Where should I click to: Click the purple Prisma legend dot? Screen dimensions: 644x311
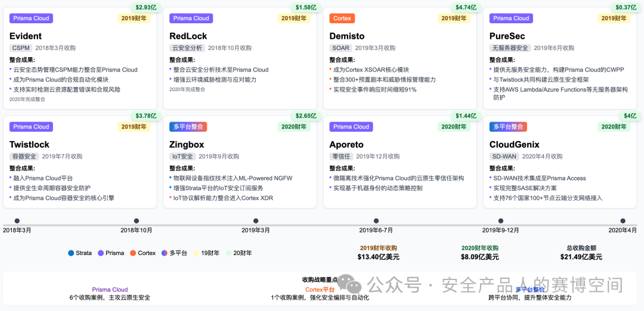tap(101, 253)
